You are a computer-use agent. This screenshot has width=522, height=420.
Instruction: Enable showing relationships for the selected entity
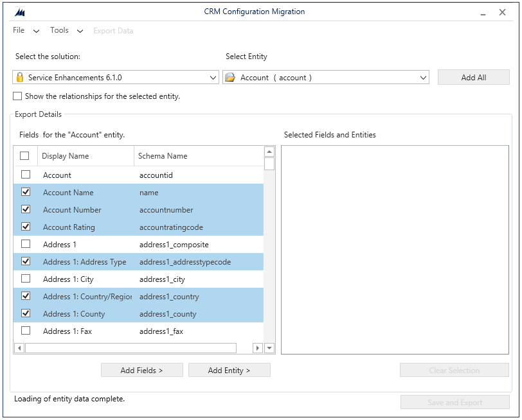pos(17,96)
